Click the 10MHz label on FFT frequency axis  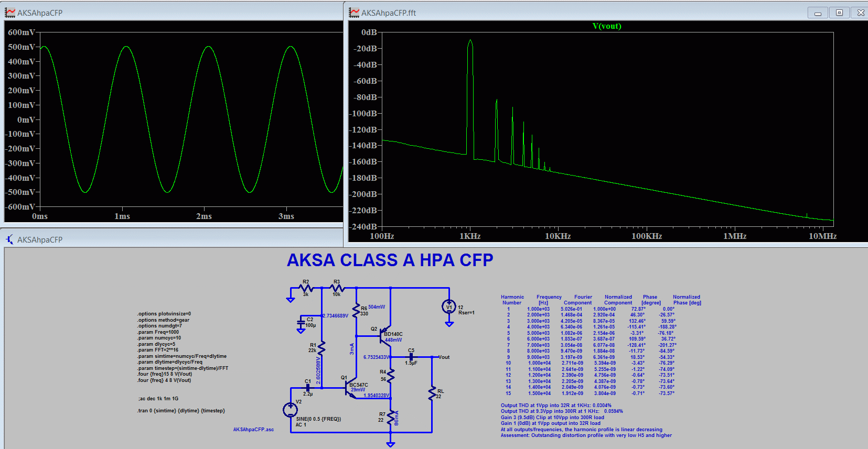point(822,236)
